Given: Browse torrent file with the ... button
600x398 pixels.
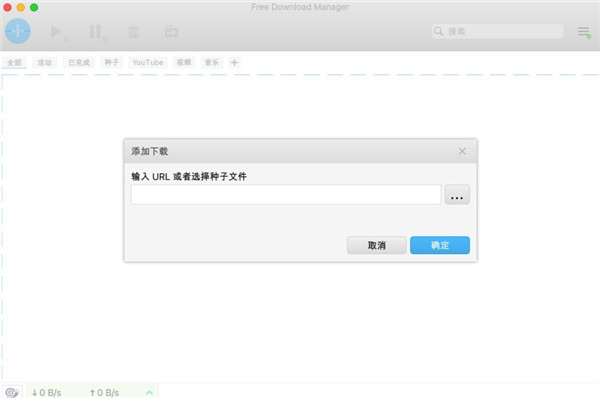Looking at the screenshot, I should (x=457, y=195).
